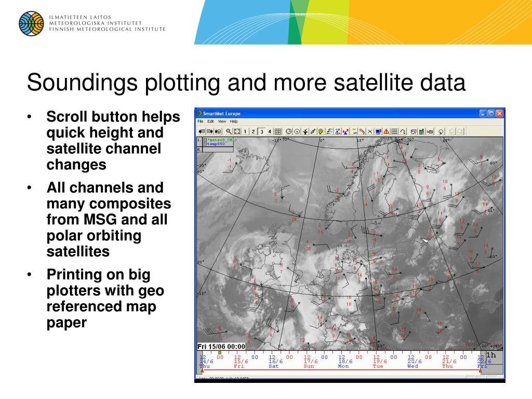Viewport: 532px width, 399px height.
Task: Click the blue dotted scatter icon
Action: pos(337,131)
